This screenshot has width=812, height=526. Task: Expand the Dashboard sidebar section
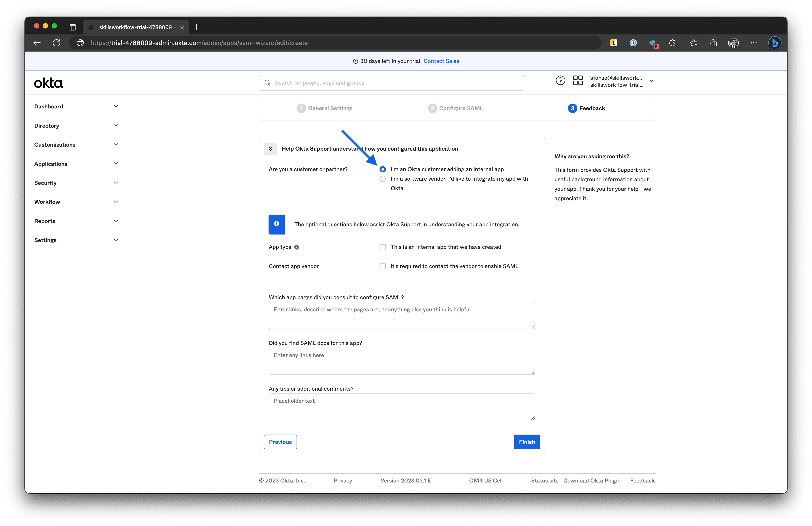(76, 106)
